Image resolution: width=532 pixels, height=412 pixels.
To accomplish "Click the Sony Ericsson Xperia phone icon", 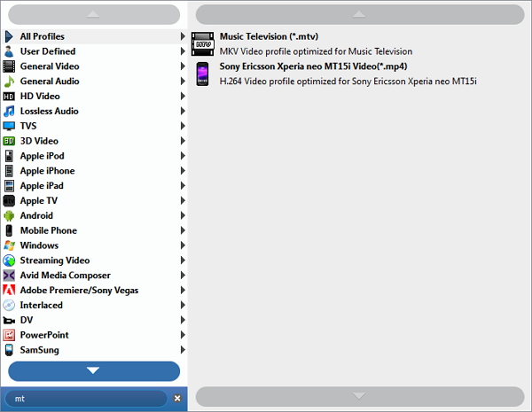I will (x=202, y=74).
